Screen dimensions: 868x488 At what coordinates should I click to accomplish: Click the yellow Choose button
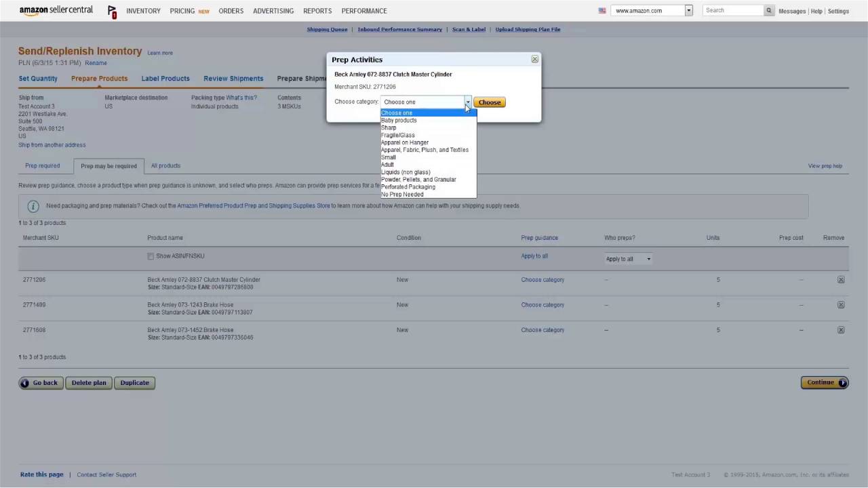point(489,102)
